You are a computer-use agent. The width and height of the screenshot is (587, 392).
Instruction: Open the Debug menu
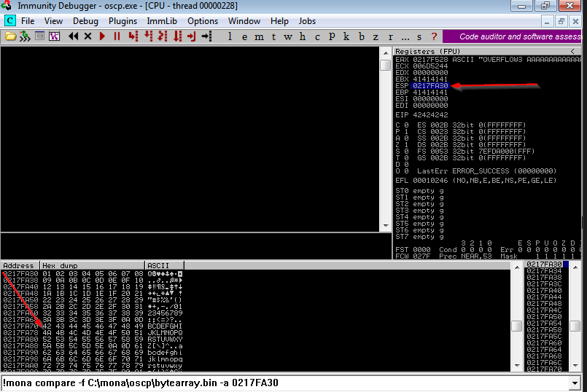point(85,21)
